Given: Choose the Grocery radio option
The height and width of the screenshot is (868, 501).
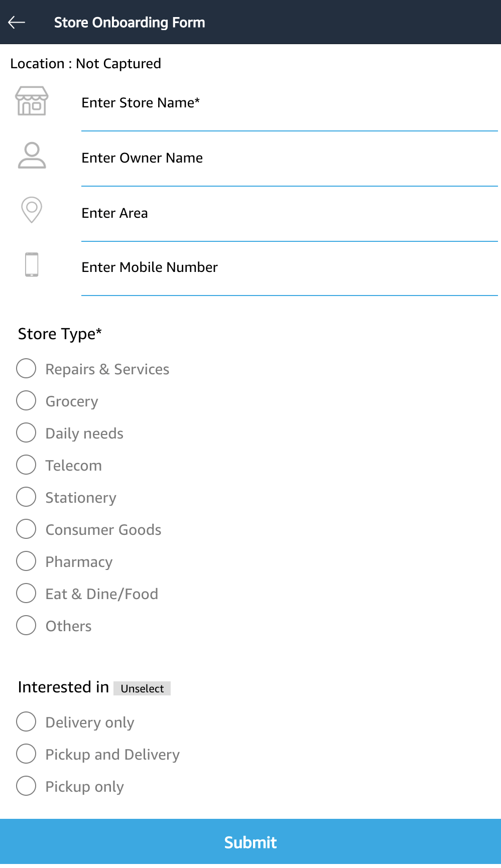Looking at the screenshot, I should point(26,401).
